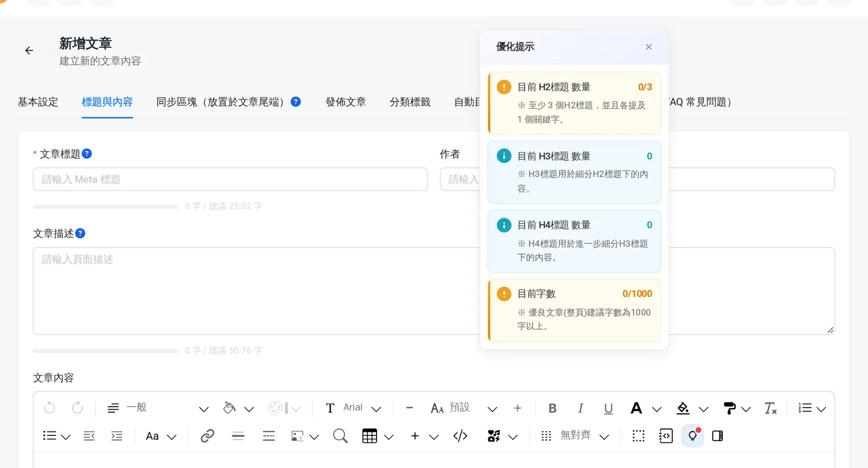Viewport: 868px width, 468px height.
Task: Click the paint roller format icon
Action: [x=730, y=408]
